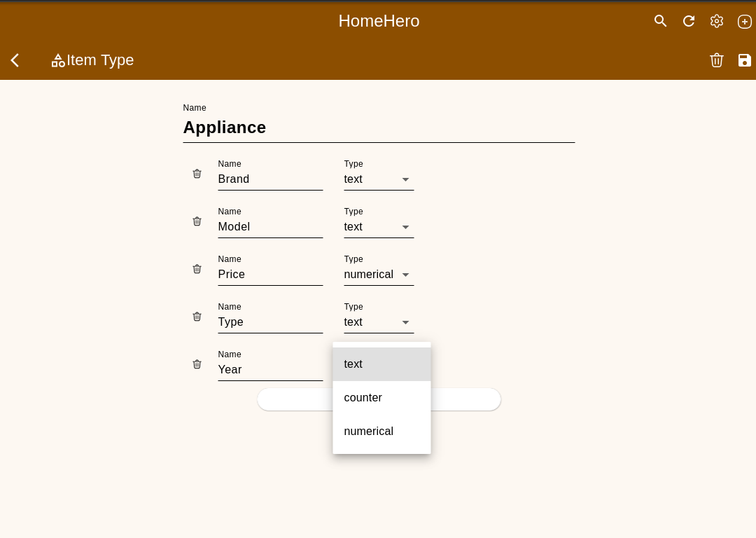Click the Item Type hierarchy icon
This screenshot has height=538, width=756.
click(57, 60)
